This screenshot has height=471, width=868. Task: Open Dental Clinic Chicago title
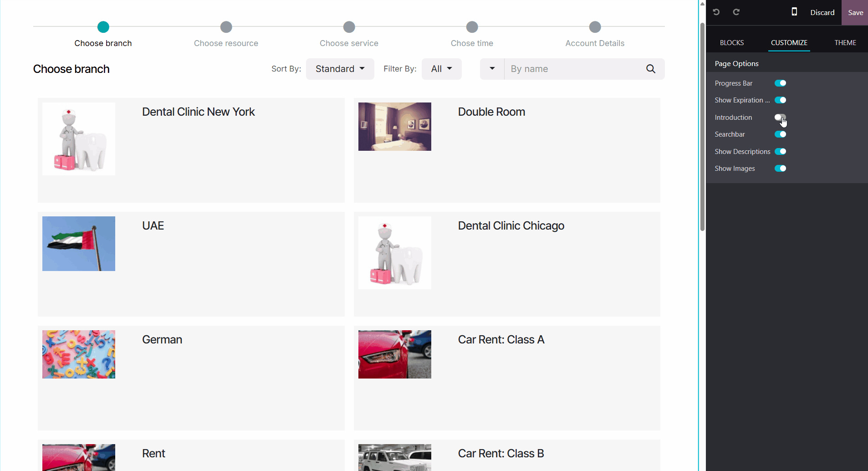[x=511, y=226]
